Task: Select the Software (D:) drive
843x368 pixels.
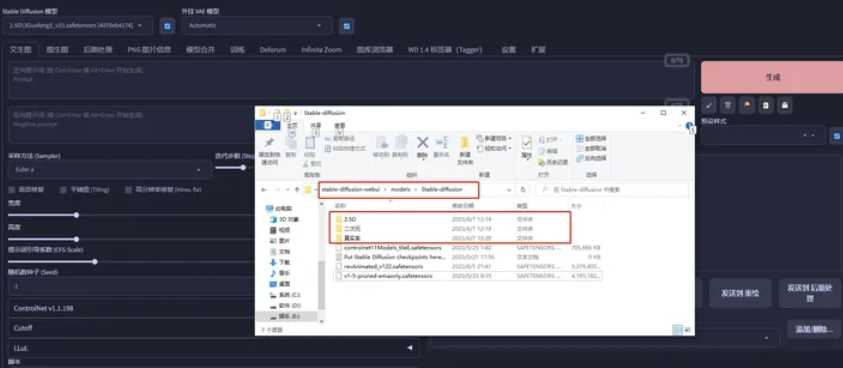Action: 285,305
